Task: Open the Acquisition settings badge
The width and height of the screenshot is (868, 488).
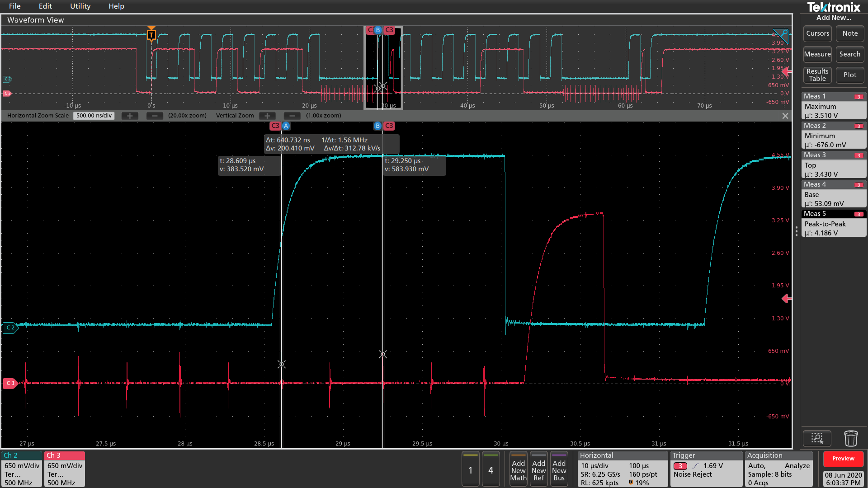Action: 778,469
